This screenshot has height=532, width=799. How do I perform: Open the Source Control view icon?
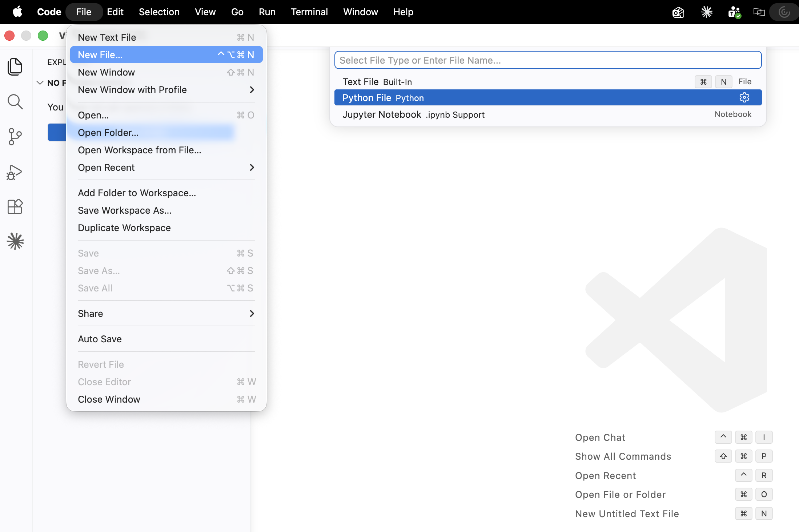coord(15,137)
